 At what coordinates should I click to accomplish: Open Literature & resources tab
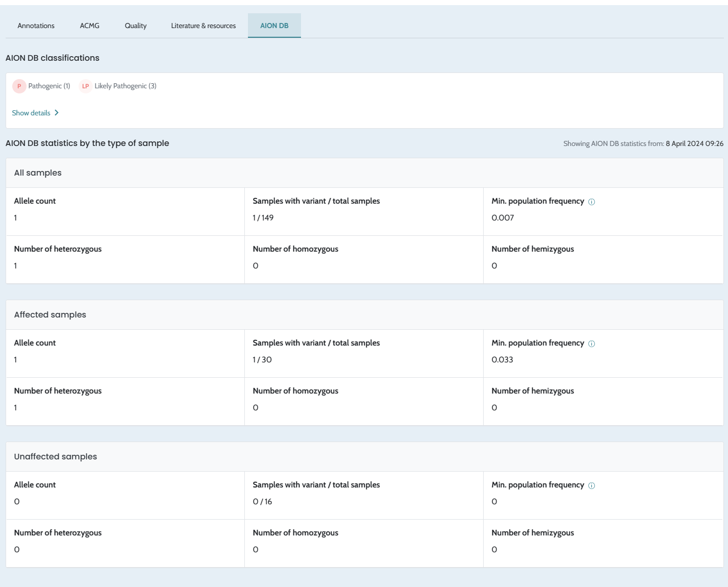(203, 26)
